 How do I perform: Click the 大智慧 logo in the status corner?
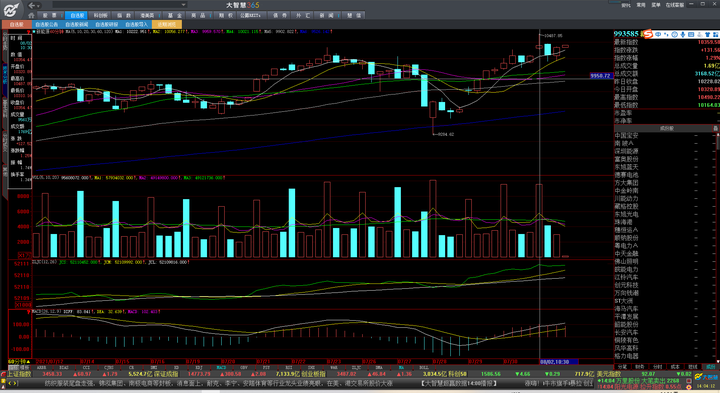pyautogui.click(x=706, y=377)
